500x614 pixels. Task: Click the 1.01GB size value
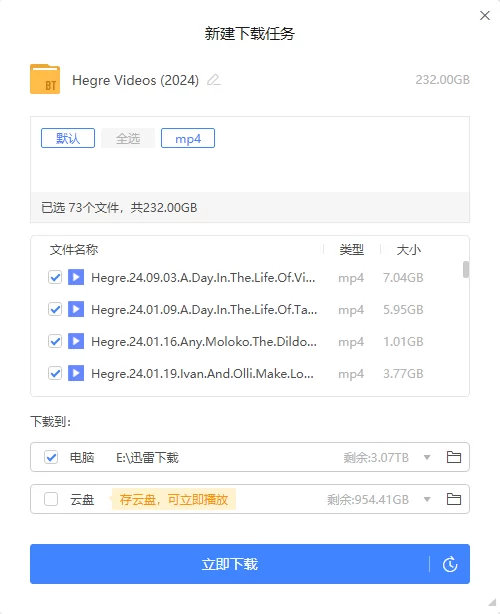tap(403, 342)
